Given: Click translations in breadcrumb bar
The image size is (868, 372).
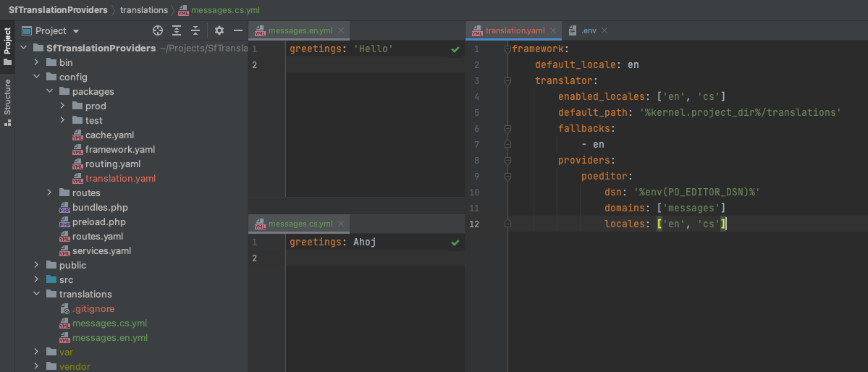Looking at the screenshot, I should (144, 10).
